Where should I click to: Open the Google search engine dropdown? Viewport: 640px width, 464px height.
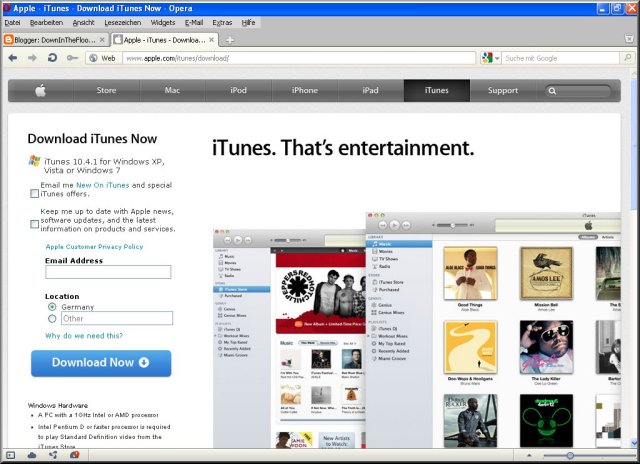coord(490,58)
